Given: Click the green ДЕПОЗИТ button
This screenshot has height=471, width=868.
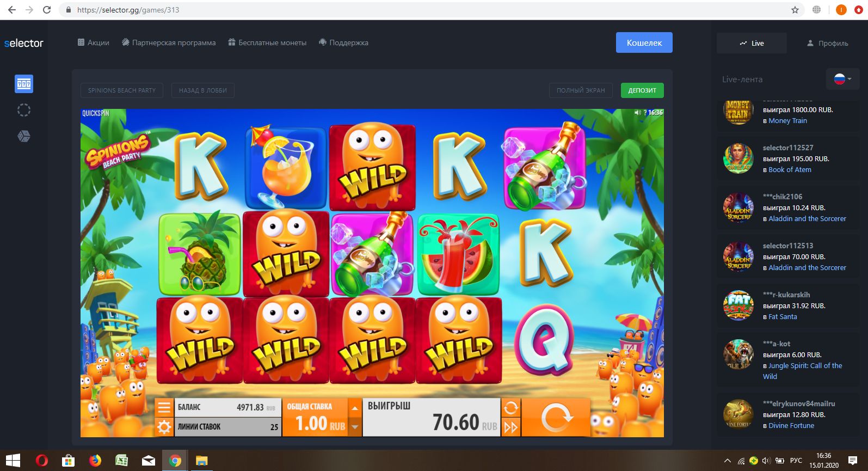Looking at the screenshot, I should coord(642,90).
